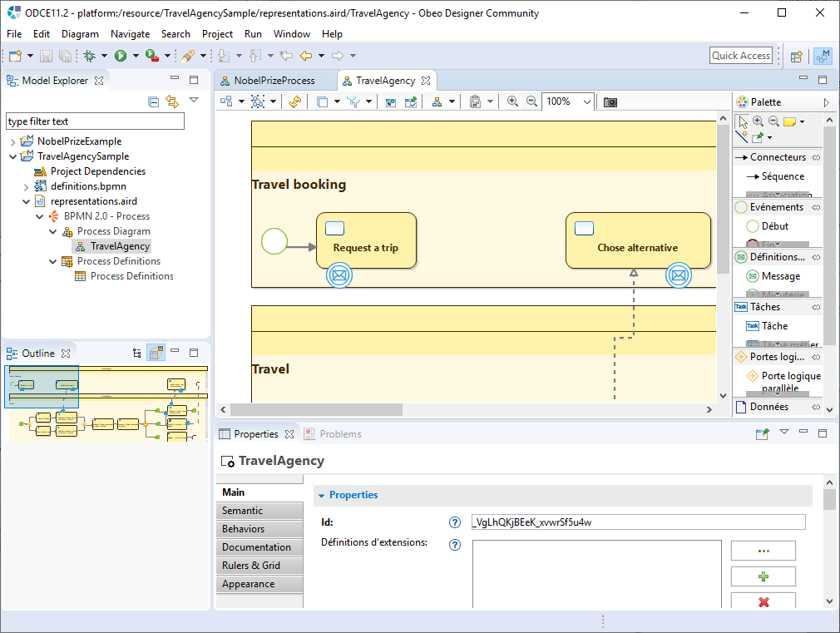The image size is (840, 633).
Task: Refresh the diagram with the orange arrows icon
Action: [294, 101]
